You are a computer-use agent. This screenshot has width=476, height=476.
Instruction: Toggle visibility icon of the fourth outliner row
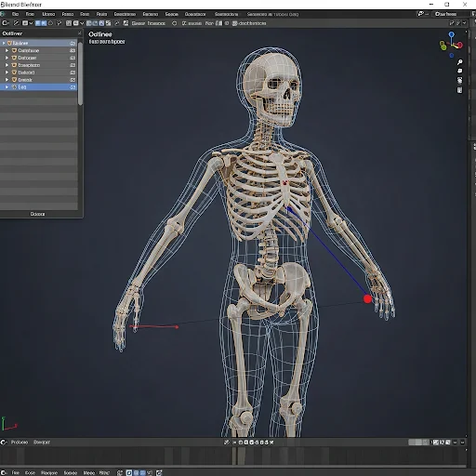pos(73,65)
